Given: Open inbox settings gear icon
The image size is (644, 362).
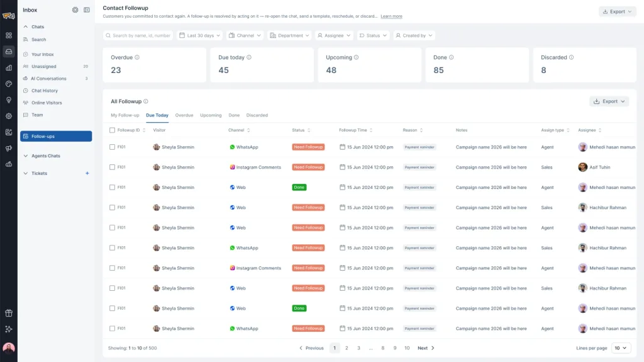Looking at the screenshot, I should [x=75, y=10].
